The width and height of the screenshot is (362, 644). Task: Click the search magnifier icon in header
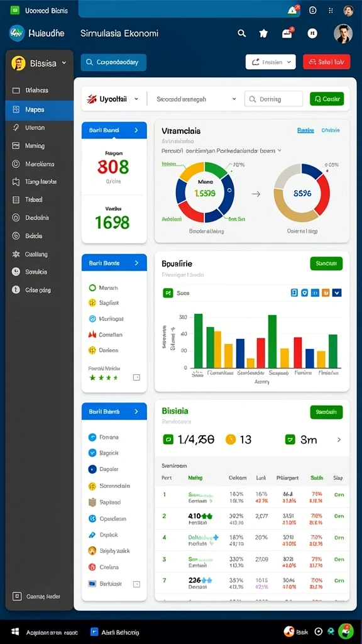pyautogui.click(x=242, y=34)
